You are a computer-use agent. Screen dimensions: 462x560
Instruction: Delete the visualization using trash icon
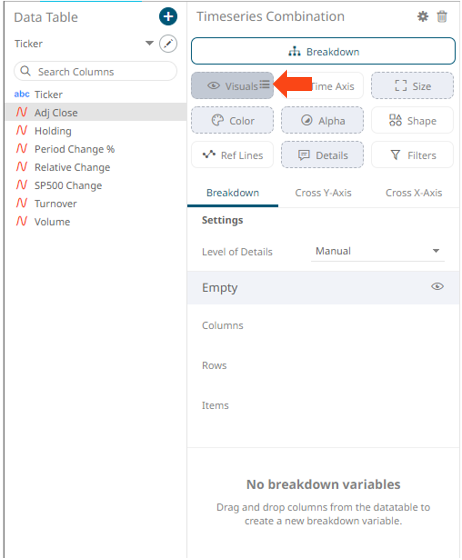(442, 16)
